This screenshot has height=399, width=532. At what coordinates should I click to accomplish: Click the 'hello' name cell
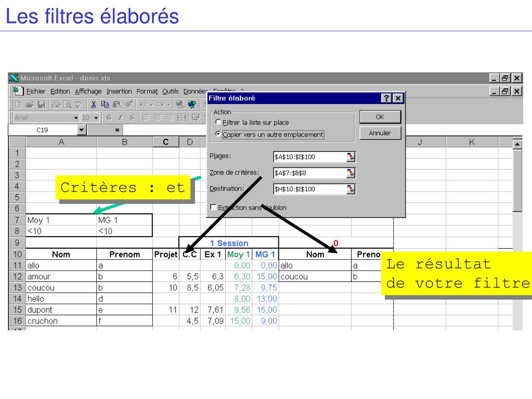61,299
